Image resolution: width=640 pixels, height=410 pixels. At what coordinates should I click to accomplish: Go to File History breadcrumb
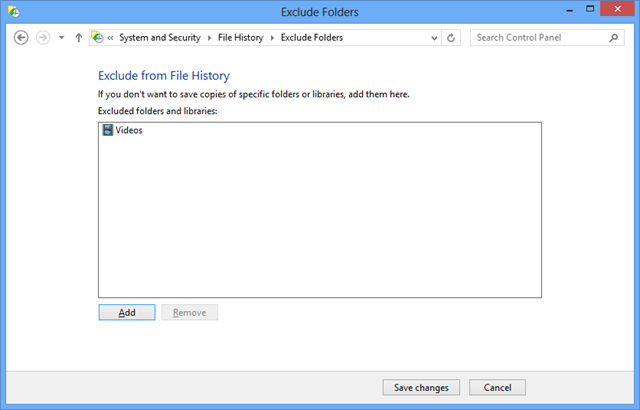(242, 38)
